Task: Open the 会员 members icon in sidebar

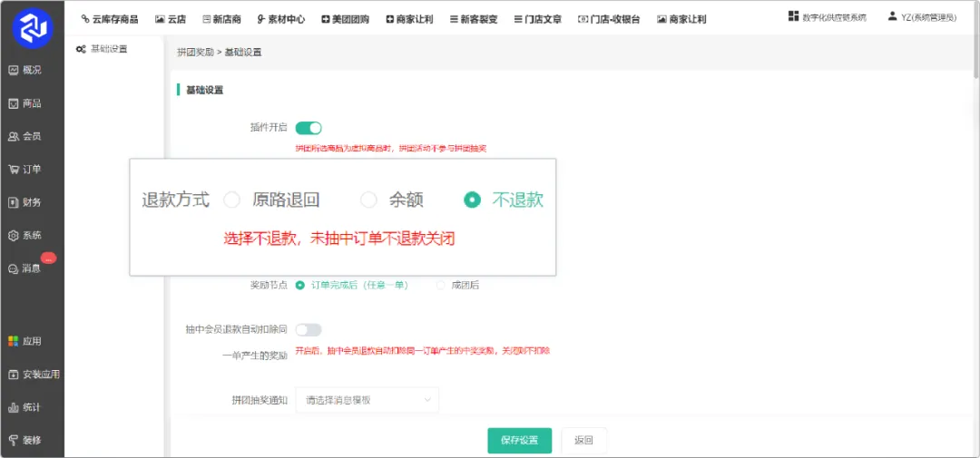Action: coord(13,137)
